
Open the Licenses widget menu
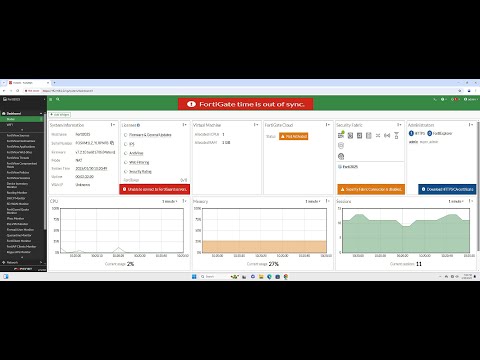pyautogui.click(x=184, y=125)
